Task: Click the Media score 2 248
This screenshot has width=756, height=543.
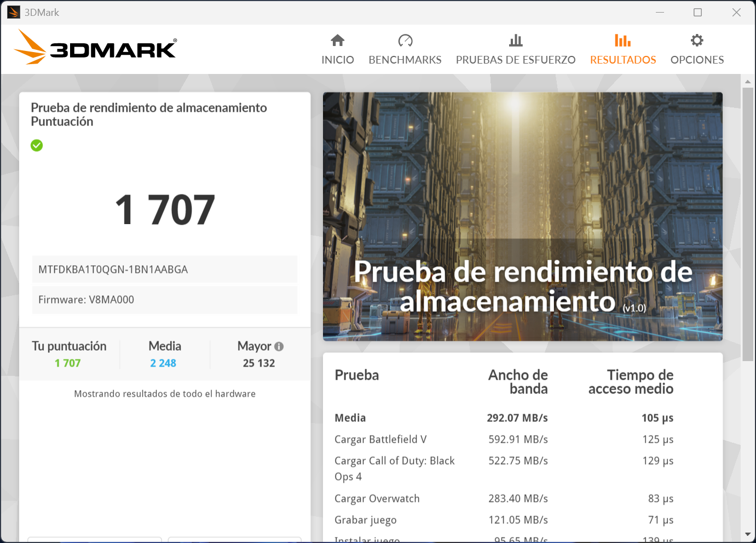Action: click(x=163, y=363)
